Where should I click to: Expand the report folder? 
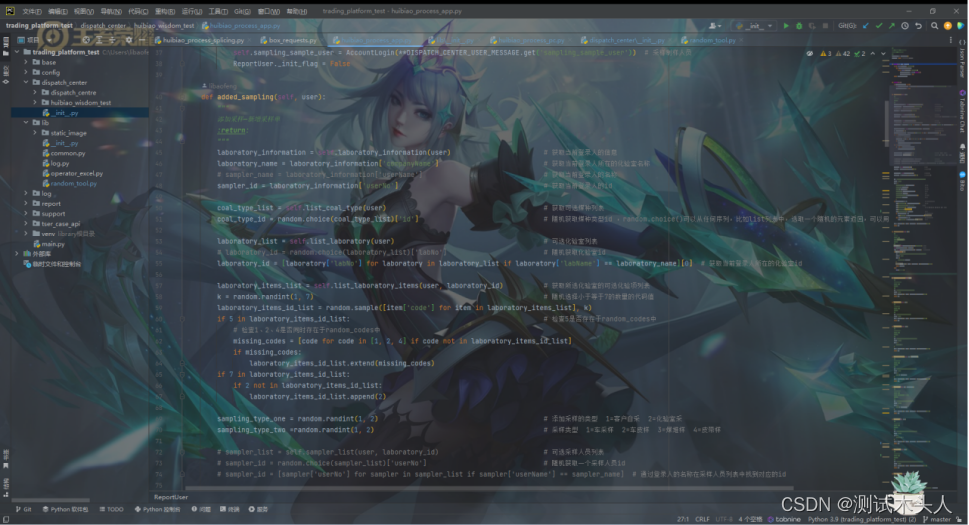coord(26,203)
